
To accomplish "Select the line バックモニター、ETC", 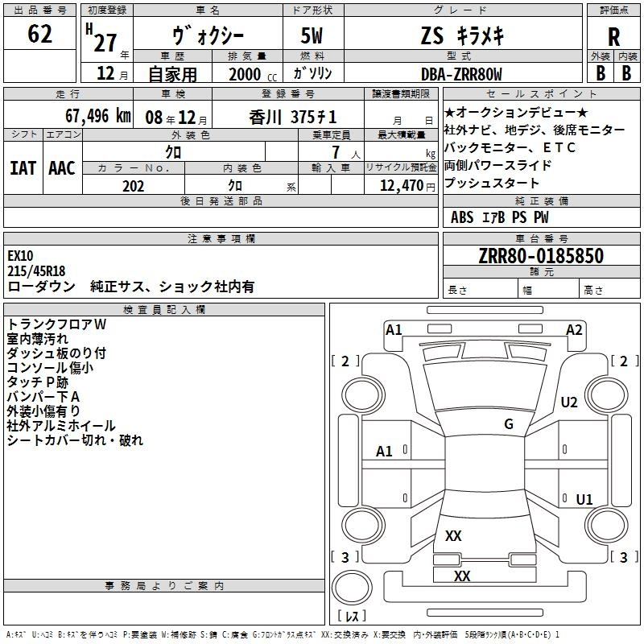I will pyautogui.click(x=510, y=147).
